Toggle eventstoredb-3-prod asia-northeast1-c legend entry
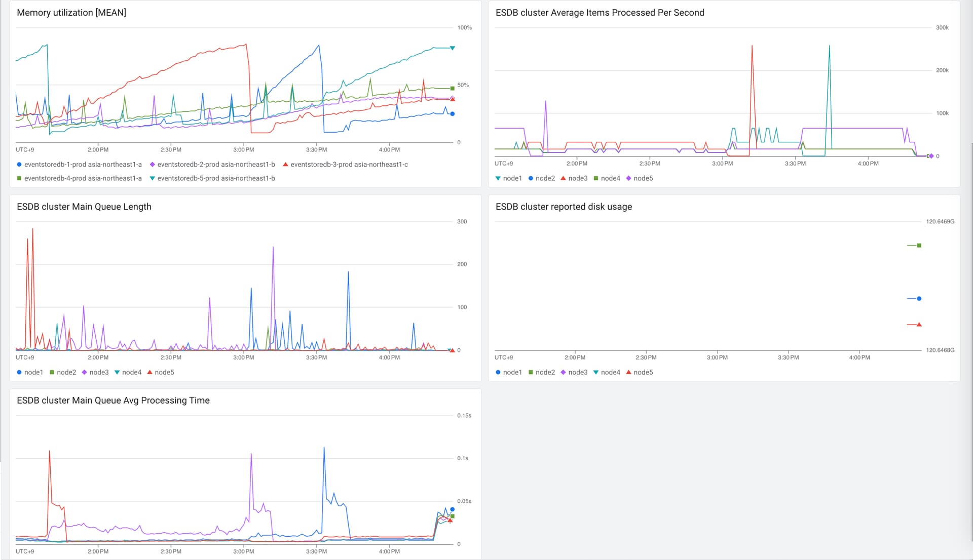Screen dimensions: 973x560 346,165
